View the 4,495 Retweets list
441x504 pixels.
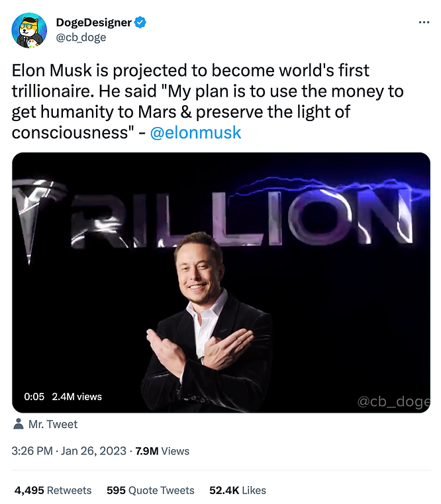(53, 490)
